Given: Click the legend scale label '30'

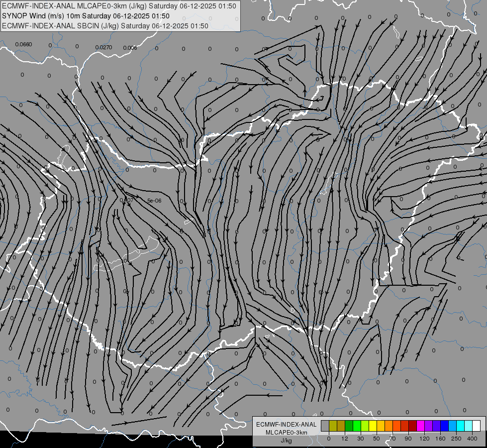Looking at the screenshot, I should (361, 439).
